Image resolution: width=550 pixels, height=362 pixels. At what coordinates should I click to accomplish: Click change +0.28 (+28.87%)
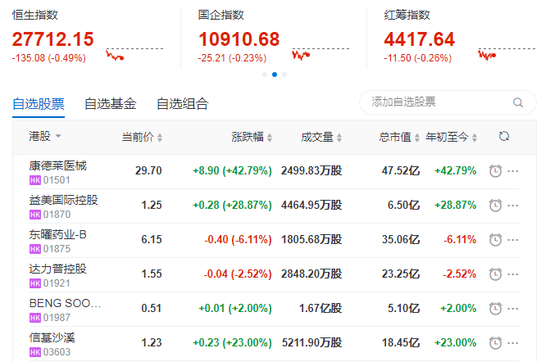[232, 205]
